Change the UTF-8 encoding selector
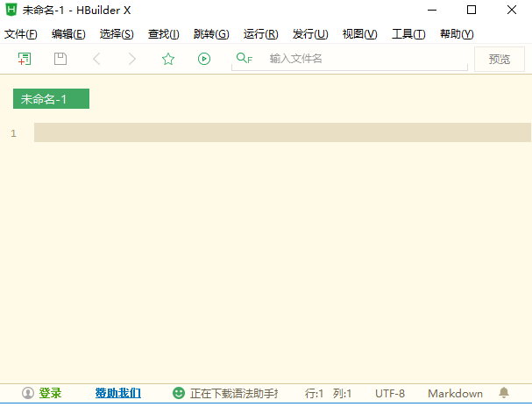 390,393
